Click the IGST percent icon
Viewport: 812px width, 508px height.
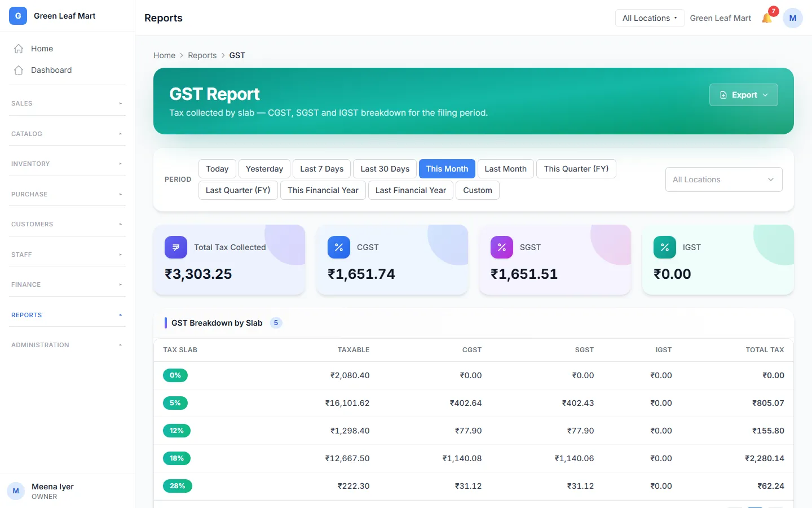coord(665,247)
